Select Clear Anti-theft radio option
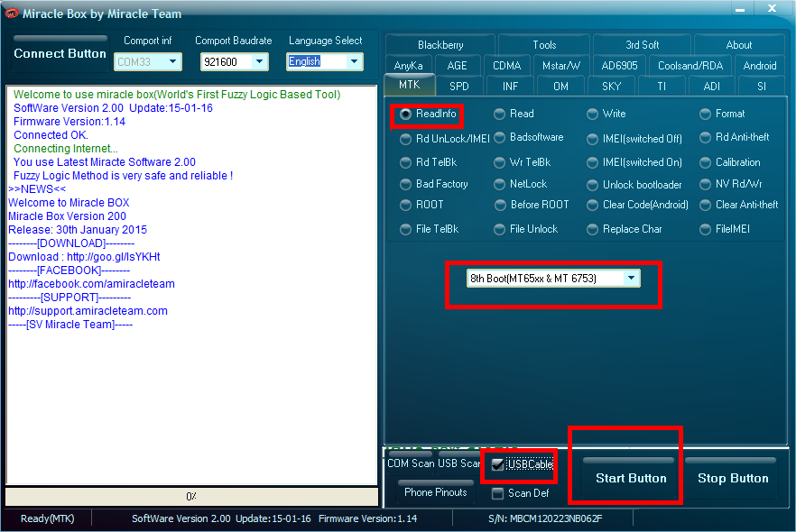 click(738, 205)
